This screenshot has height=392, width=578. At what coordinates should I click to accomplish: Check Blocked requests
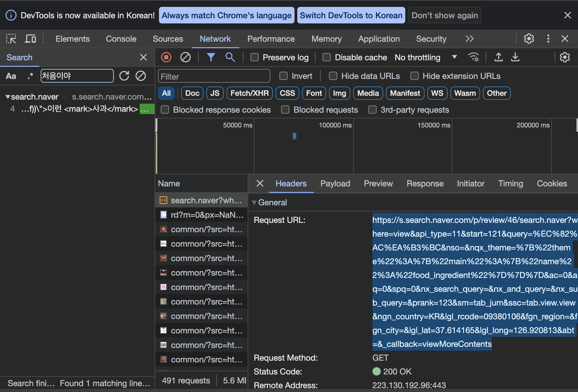pos(285,110)
